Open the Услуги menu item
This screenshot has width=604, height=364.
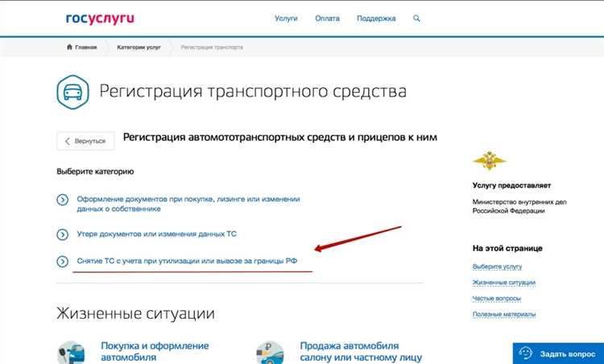[286, 18]
